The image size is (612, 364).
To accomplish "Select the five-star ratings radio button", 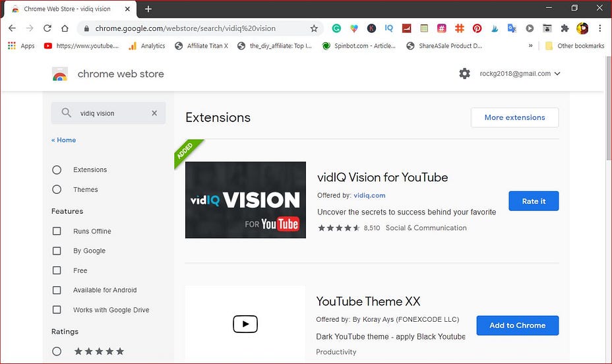I will 57,351.
